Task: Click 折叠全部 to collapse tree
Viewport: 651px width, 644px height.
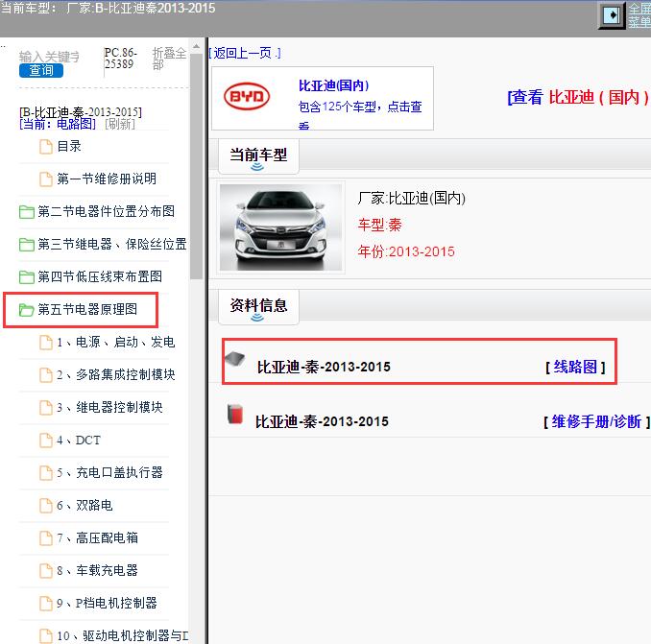Action: (x=169, y=59)
